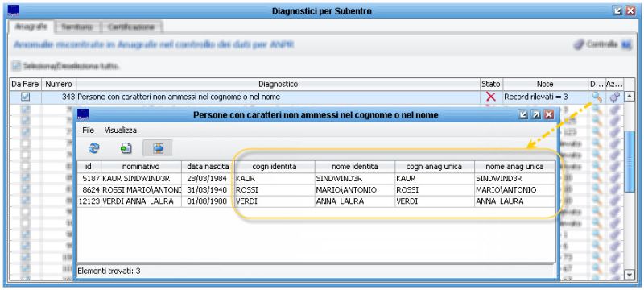The width and height of the screenshot is (644, 290).
Task: Click Elementi trovati: 3 status text
Action: click(109, 271)
